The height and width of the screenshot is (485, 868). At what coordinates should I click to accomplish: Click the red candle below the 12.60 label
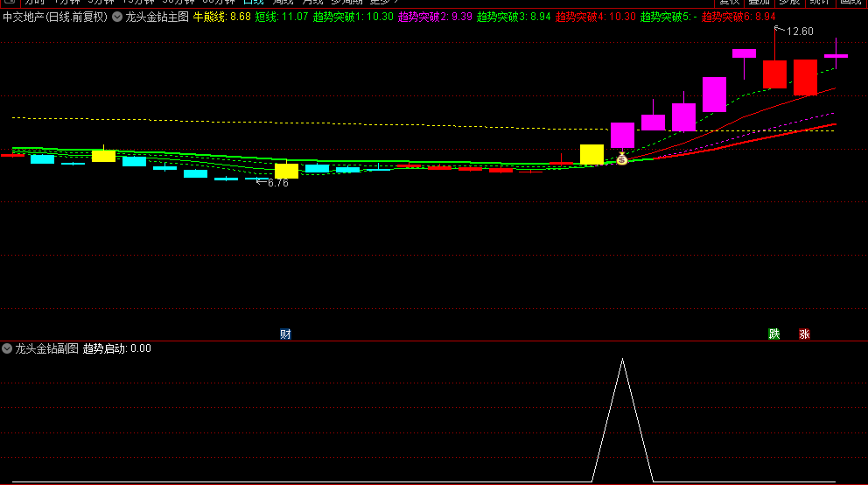coord(774,74)
